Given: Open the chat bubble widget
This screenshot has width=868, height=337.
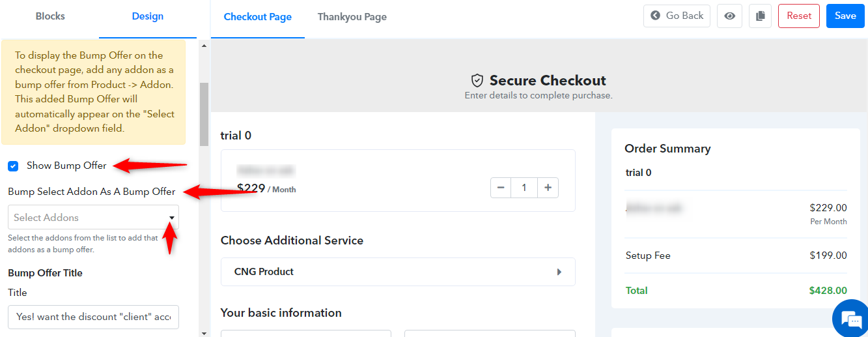Looking at the screenshot, I should 850,319.
